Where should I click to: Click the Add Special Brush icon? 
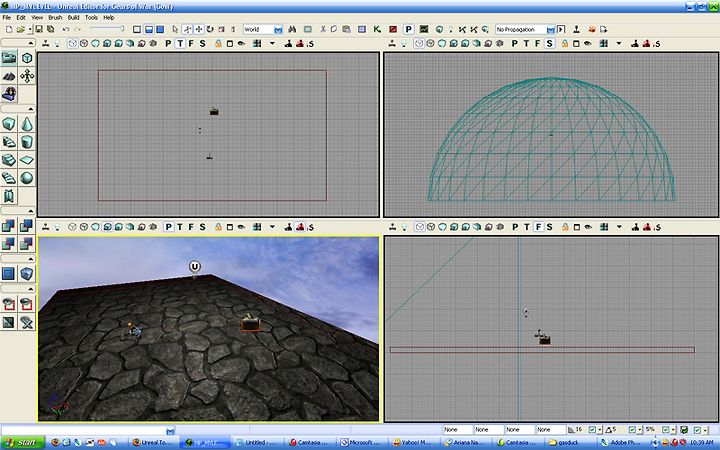pyautogui.click(x=9, y=274)
